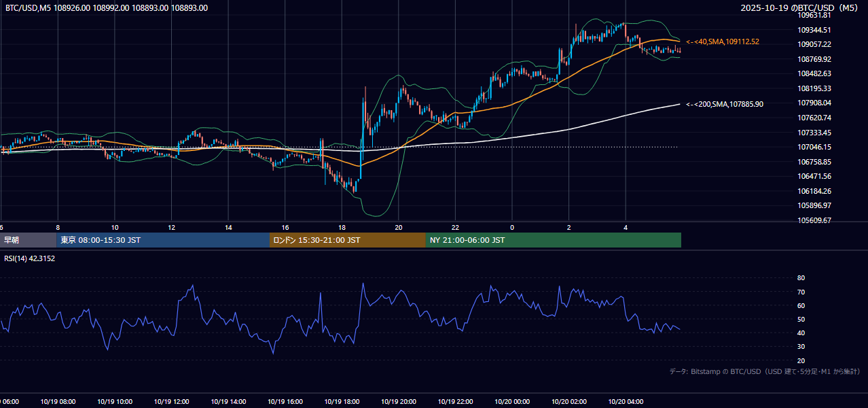This screenshot has height=408, width=868.
Task: Click RSI scale level 60
Action: tap(801, 305)
